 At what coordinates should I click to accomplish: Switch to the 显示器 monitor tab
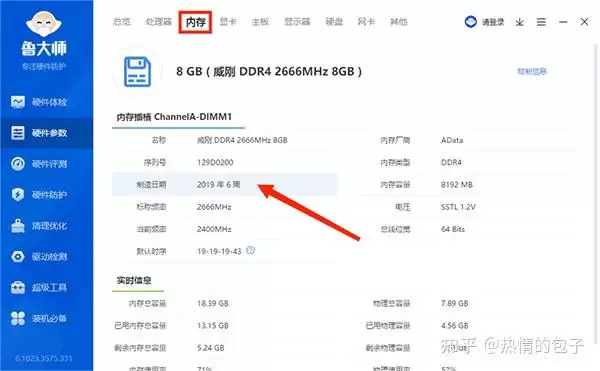(x=297, y=22)
